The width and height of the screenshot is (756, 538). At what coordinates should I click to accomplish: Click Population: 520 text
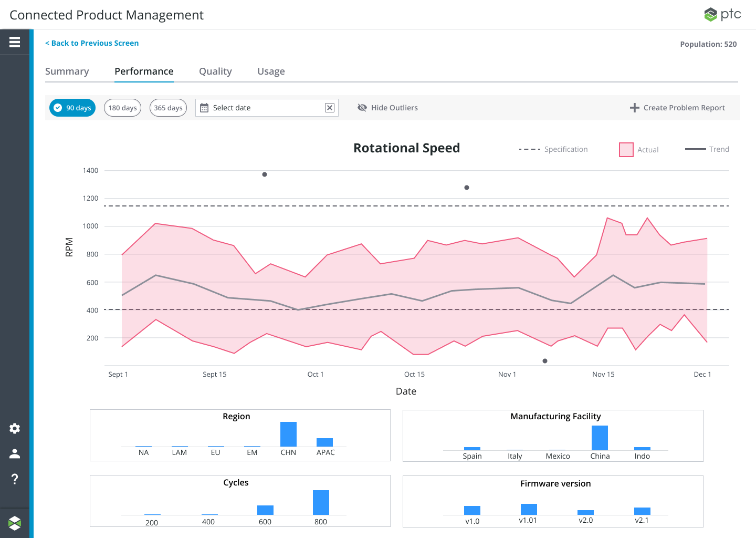(x=708, y=44)
